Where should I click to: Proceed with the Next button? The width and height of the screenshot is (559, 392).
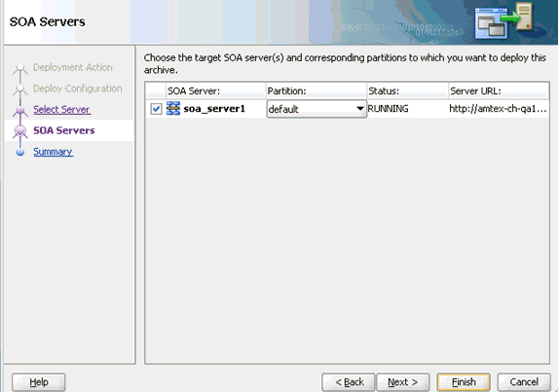[x=403, y=382]
